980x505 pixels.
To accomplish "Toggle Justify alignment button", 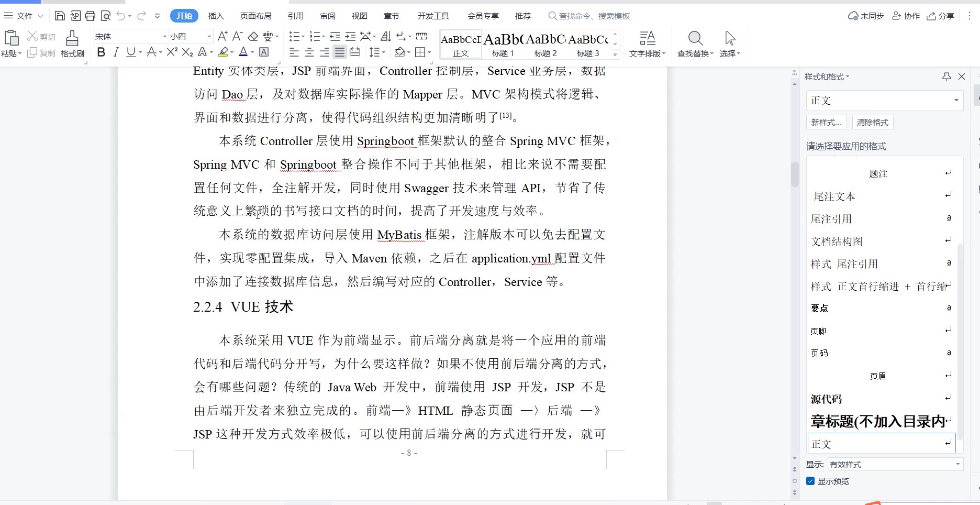I will 340,52.
